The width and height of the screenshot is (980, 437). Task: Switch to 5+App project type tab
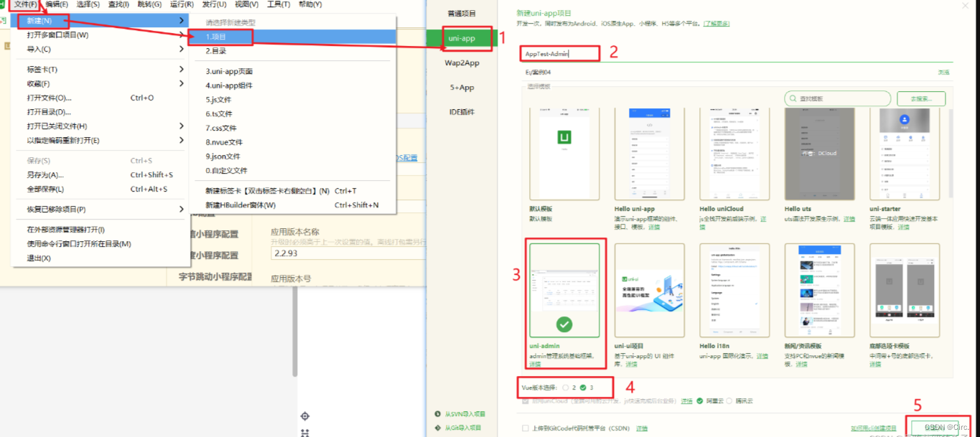coord(462,88)
